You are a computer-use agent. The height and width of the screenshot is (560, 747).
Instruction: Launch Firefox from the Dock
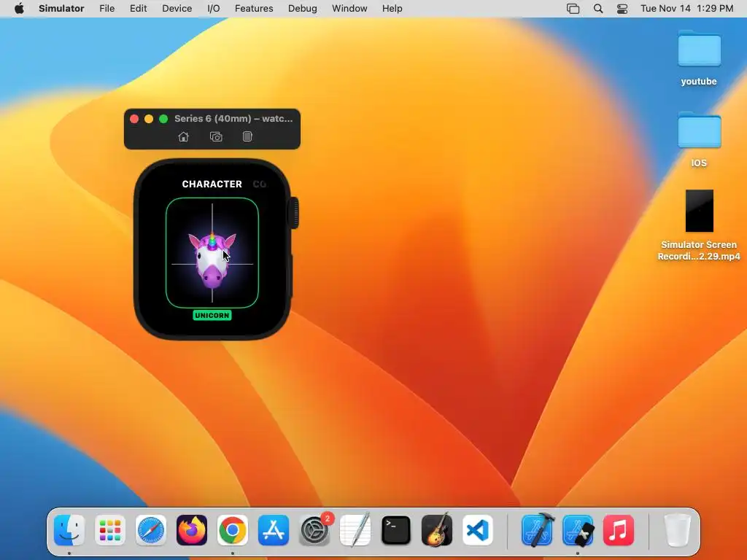point(192,530)
